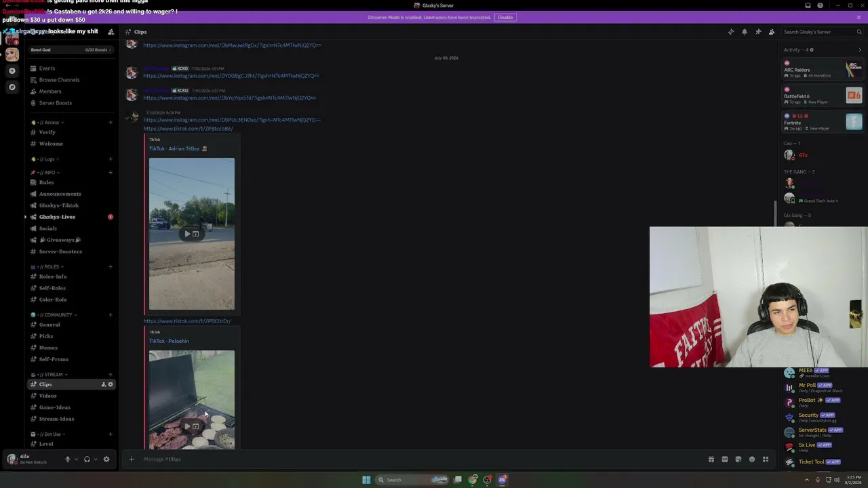Create channel in Logs category
This screenshot has height=488, width=868.
[111, 159]
